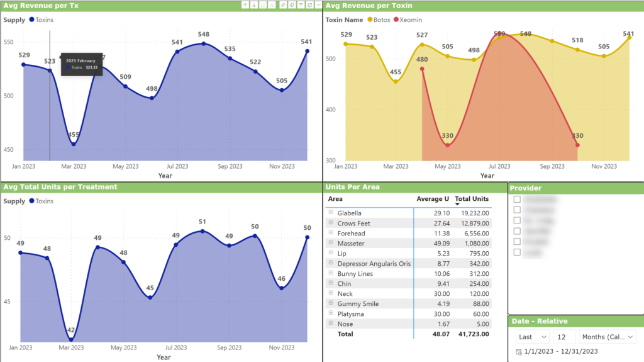Tick the third Provider checkbox
The width and height of the screenshot is (644, 362).
point(517,220)
